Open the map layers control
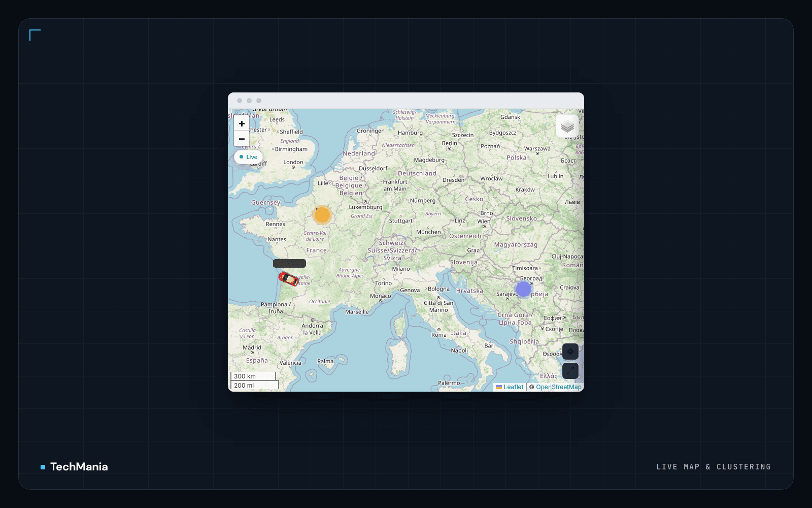This screenshot has height=508, width=812. point(567,126)
